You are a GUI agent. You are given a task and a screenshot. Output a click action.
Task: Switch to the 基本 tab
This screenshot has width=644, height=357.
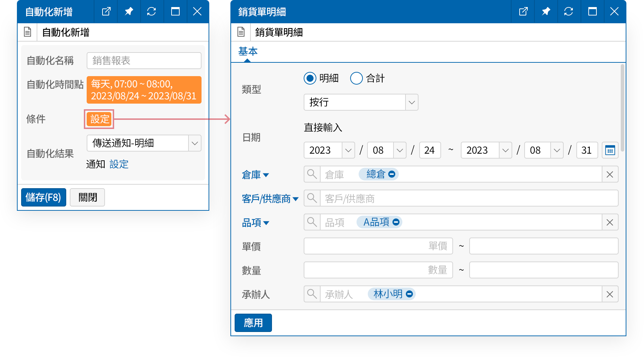247,51
